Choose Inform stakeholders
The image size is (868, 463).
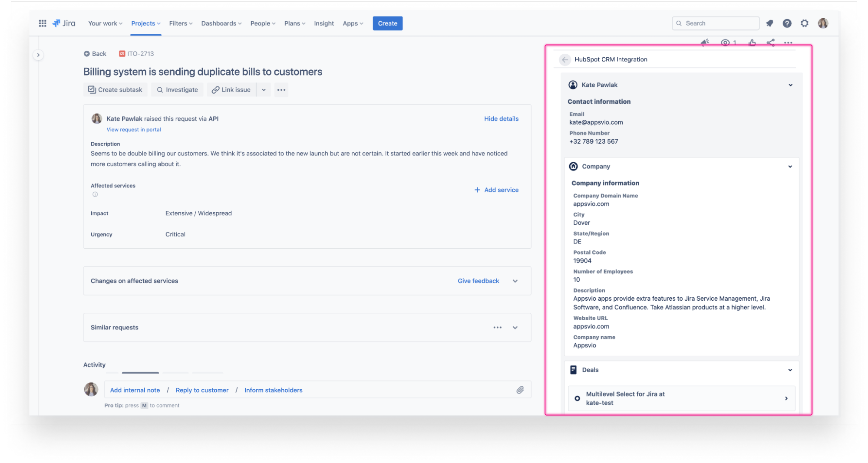tap(273, 391)
